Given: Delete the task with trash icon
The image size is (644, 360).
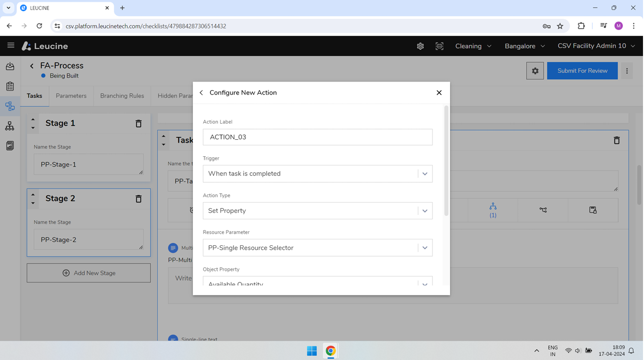Looking at the screenshot, I should coord(616,141).
